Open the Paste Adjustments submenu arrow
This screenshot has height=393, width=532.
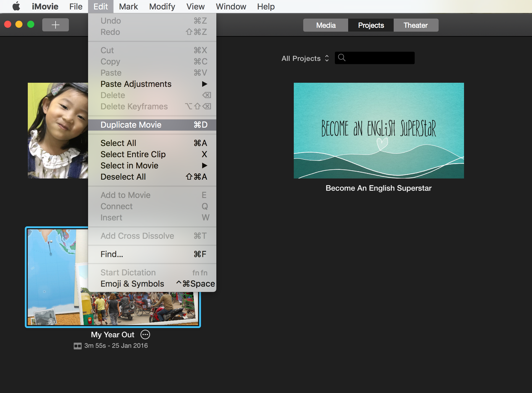point(204,84)
